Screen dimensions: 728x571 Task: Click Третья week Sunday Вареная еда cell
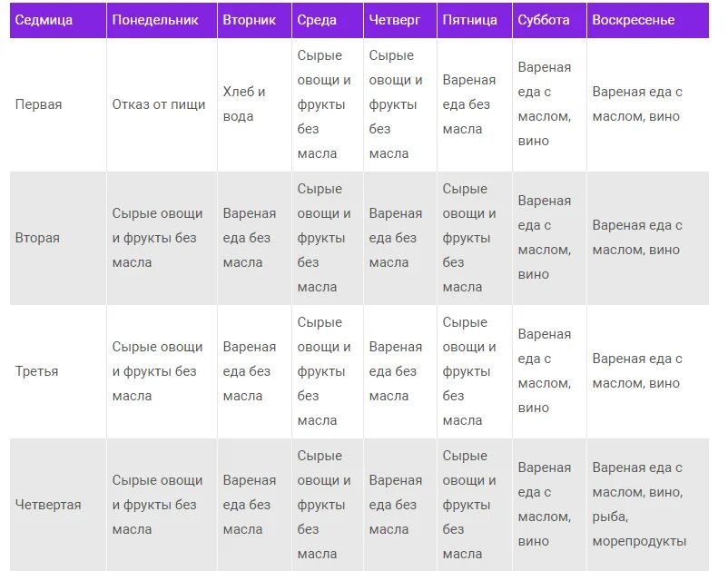[648, 371]
